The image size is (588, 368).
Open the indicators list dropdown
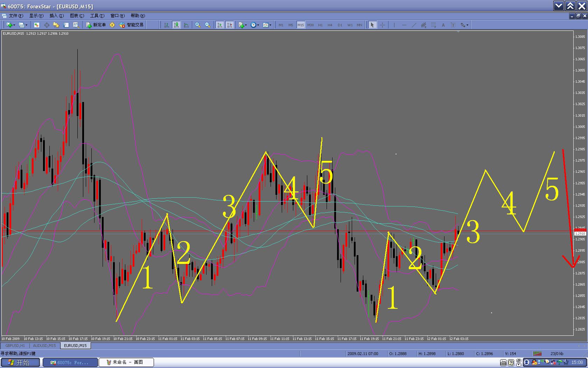click(243, 25)
